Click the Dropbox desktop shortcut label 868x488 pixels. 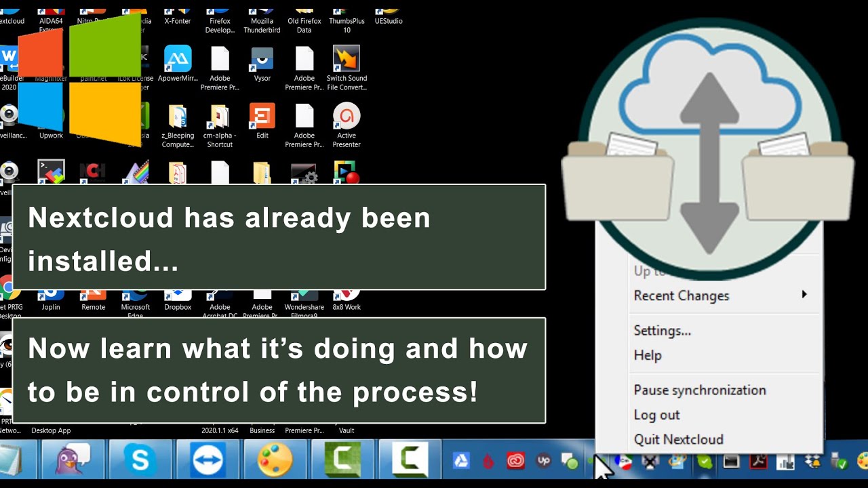pos(178,307)
